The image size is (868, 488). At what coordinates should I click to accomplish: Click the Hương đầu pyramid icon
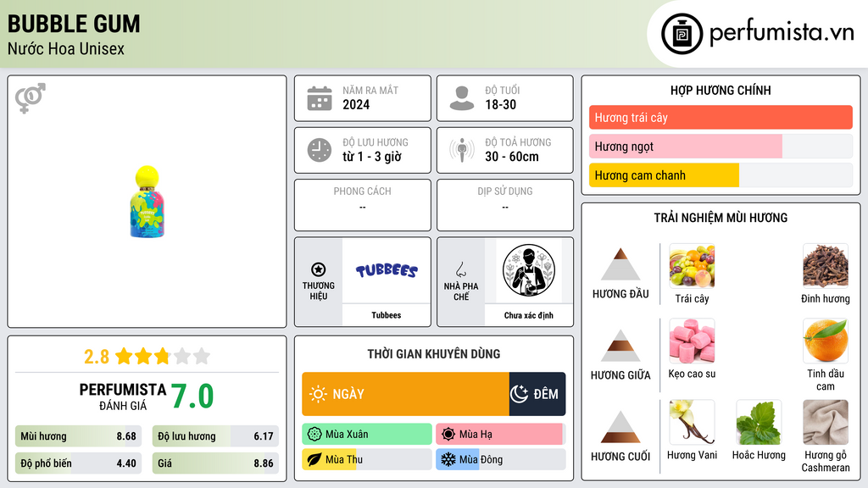tap(620, 264)
